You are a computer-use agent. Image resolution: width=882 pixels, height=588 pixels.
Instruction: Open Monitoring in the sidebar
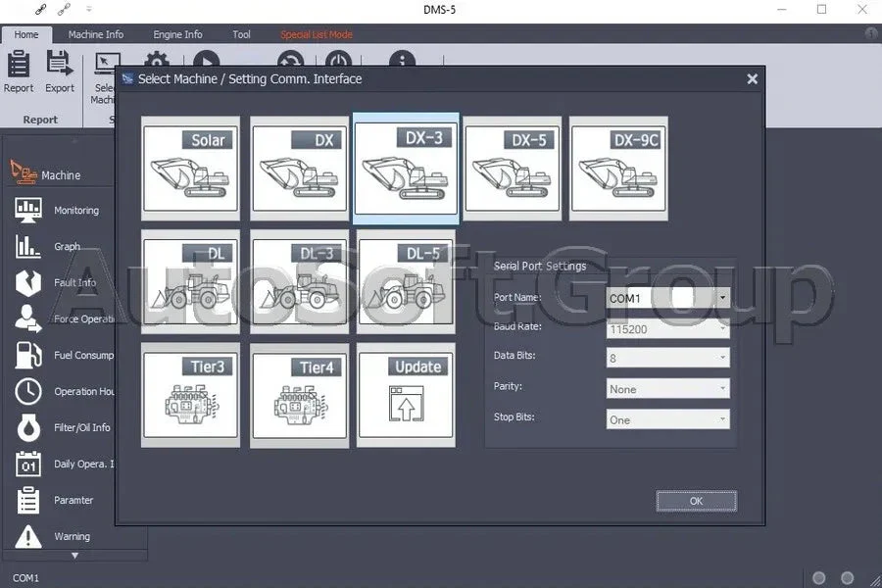click(x=75, y=211)
